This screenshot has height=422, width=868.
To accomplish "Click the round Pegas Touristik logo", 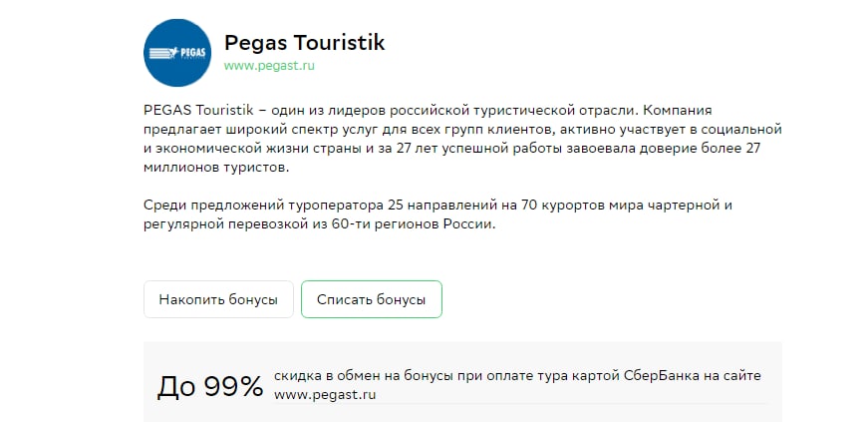I will click(177, 54).
